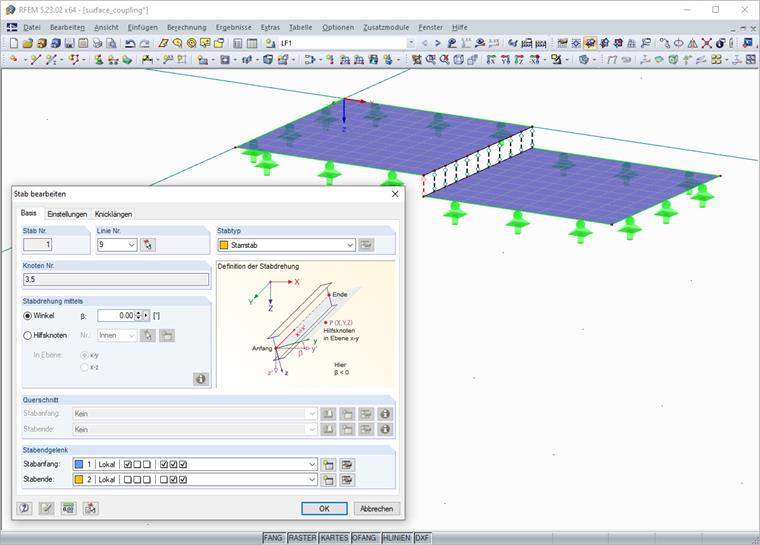Toggle RASTER grid in status bar
Viewport: 760px width, 545px height.
tap(302, 538)
